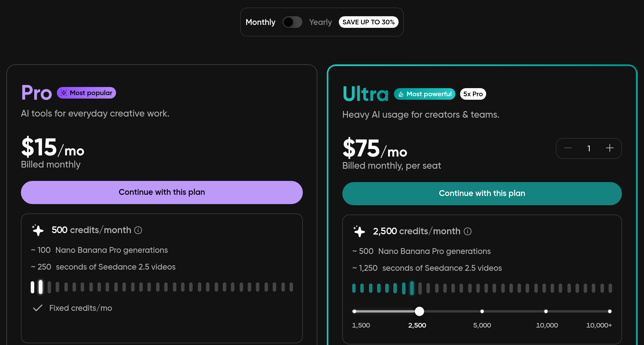
Task: Click the Pro plan title
Action: pos(37,93)
